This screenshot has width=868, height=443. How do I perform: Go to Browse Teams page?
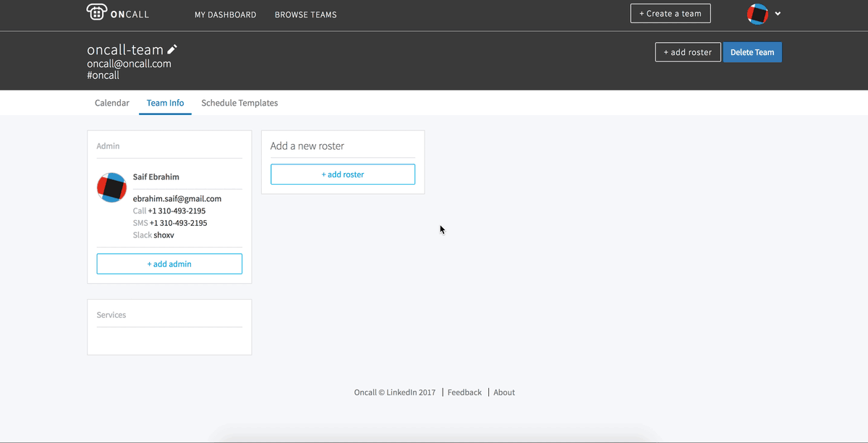(x=305, y=14)
